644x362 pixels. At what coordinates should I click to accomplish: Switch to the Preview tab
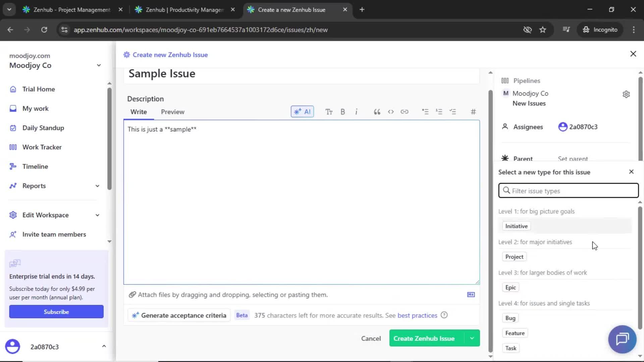(173, 112)
